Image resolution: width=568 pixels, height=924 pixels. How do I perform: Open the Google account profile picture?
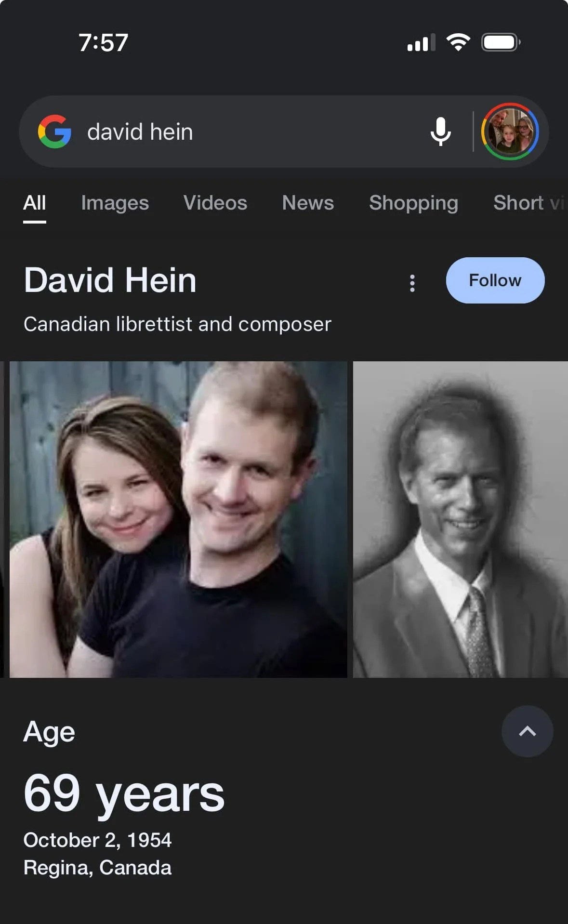pyautogui.click(x=510, y=132)
